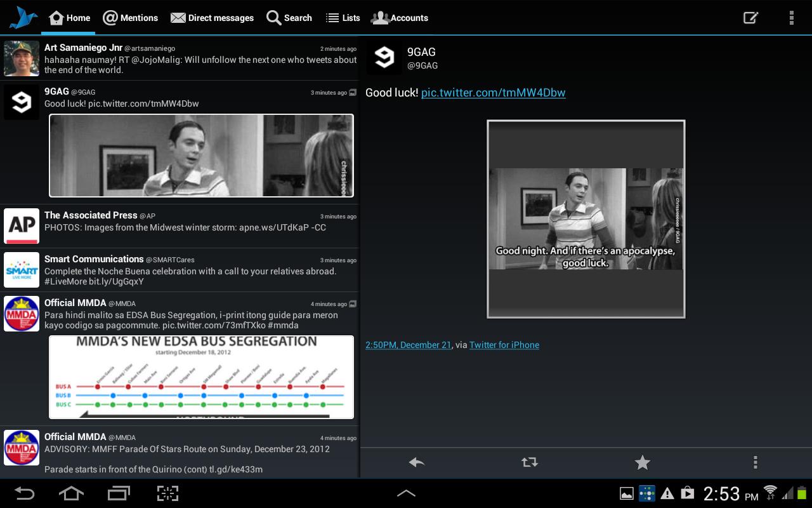
Task: Open the large Sheldon image in tweet detail
Action: pyautogui.click(x=586, y=219)
